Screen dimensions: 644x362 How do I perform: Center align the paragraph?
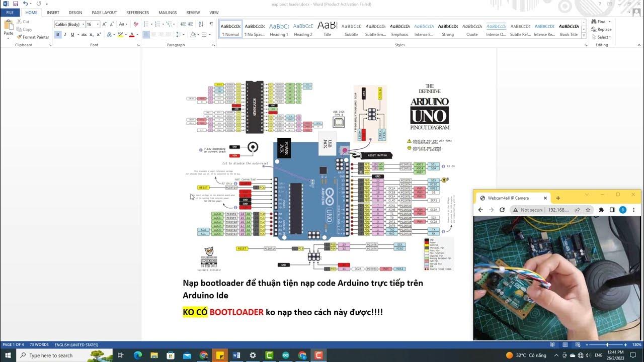coord(154,35)
